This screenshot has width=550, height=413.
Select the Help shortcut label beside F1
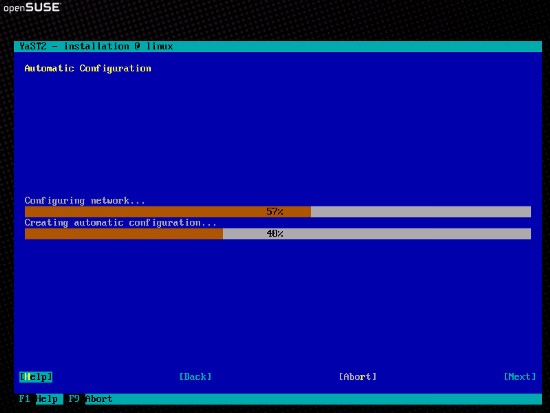coord(47,399)
